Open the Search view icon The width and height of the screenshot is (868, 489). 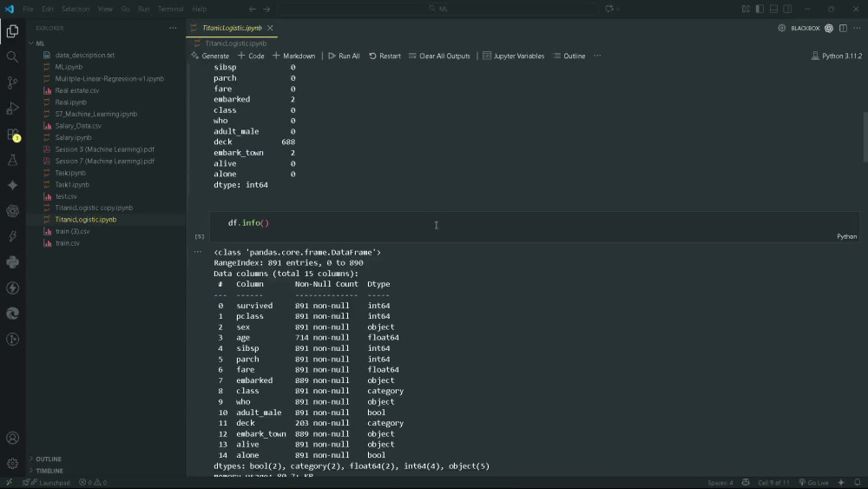coord(12,56)
